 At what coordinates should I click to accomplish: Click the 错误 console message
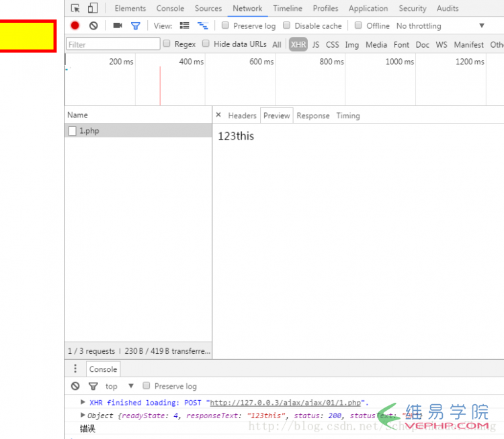(x=87, y=428)
